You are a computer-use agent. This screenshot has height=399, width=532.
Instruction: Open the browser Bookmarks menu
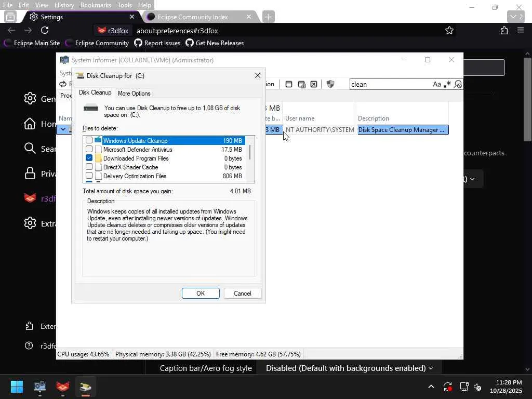(x=96, y=5)
